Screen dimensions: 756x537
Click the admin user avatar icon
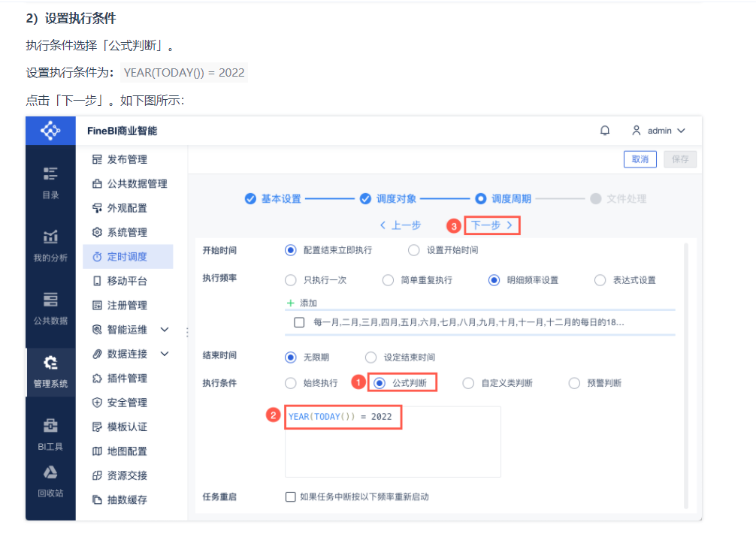pos(637,131)
